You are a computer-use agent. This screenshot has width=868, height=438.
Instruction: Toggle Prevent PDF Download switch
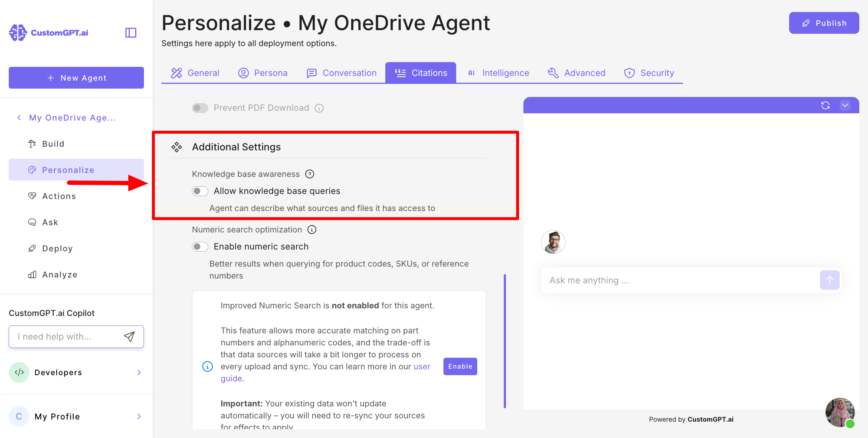pos(200,108)
